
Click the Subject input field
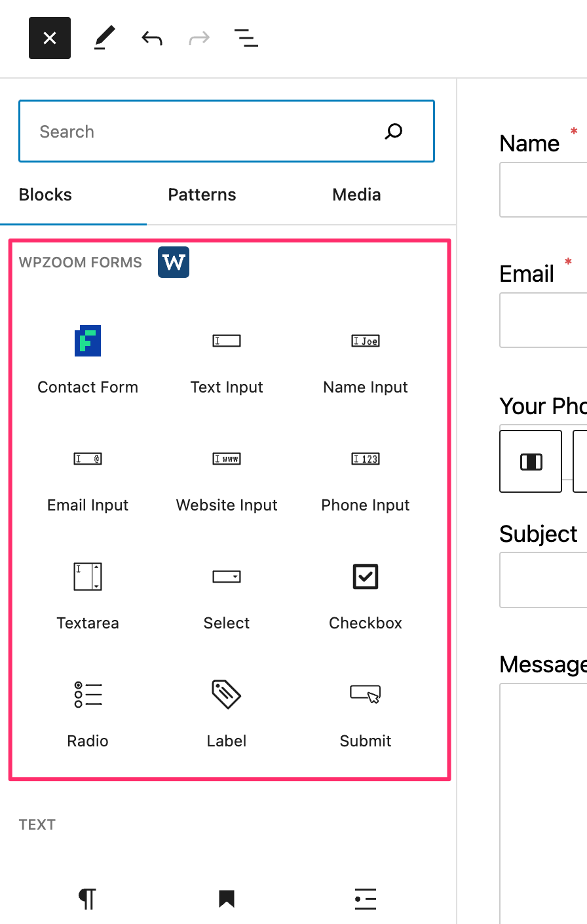click(543, 580)
